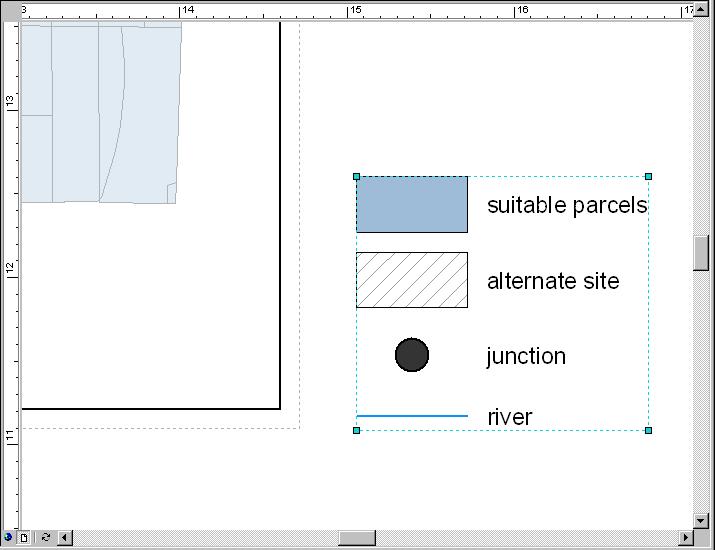The width and height of the screenshot is (715, 550).
Task: Click the vertical scroll down arrow
Action: coord(700,520)
